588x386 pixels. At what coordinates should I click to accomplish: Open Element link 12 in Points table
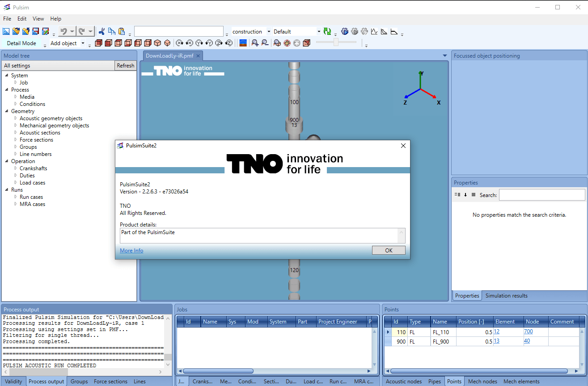coord(497,332)
